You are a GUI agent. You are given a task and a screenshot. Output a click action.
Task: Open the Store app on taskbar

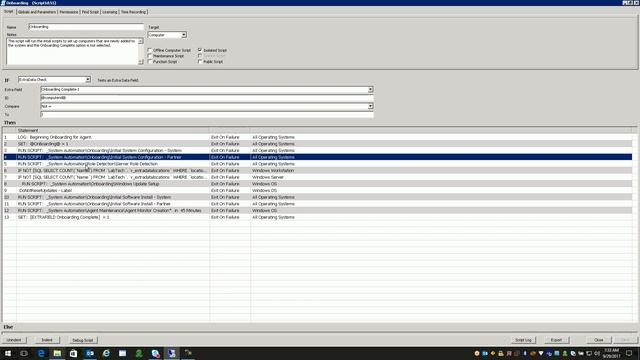[73, 353]
